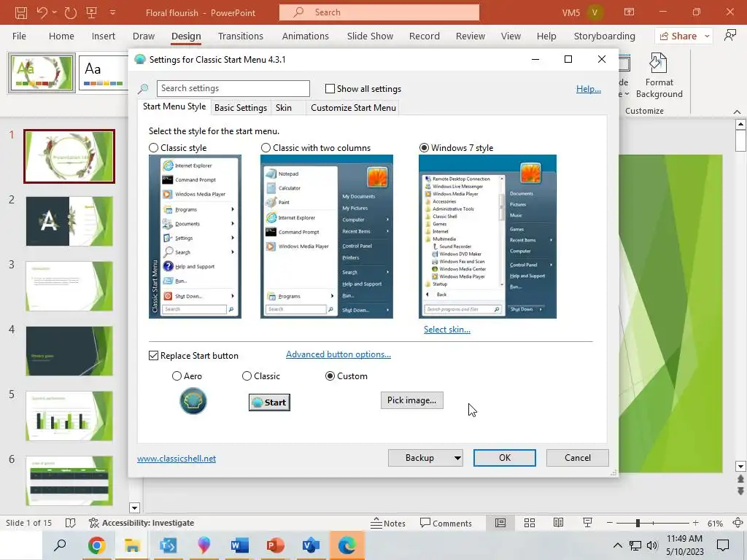Open Advanced button options link

coord(338,354)
